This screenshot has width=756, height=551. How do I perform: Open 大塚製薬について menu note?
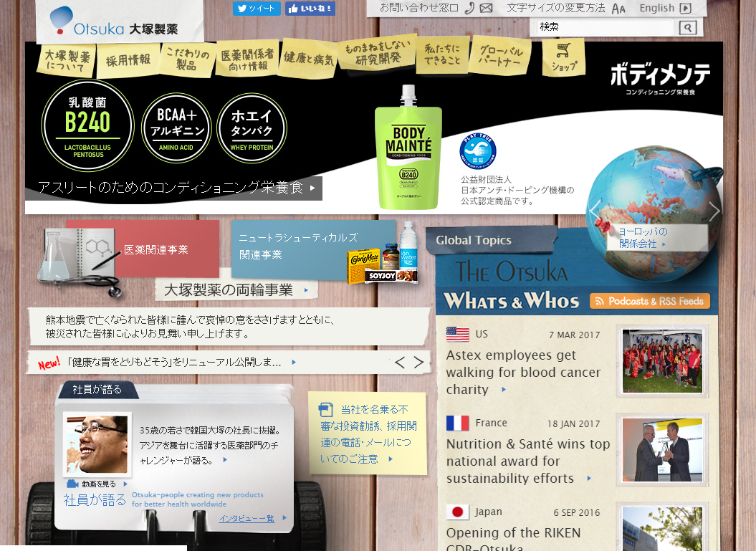(x=67, y=61)
